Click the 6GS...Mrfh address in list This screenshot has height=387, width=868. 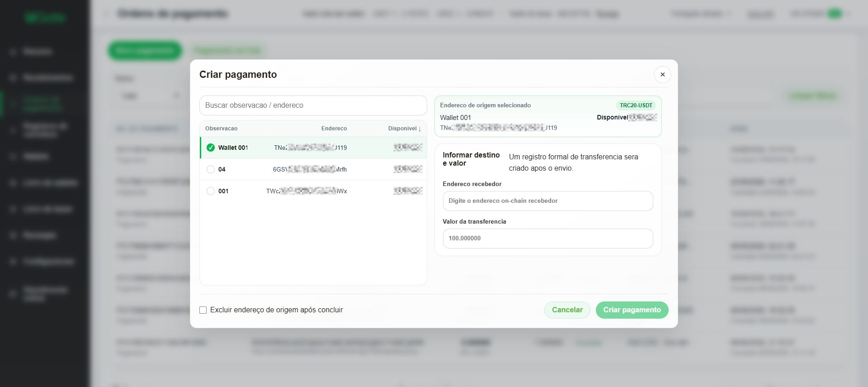click(x=310, y=169)
